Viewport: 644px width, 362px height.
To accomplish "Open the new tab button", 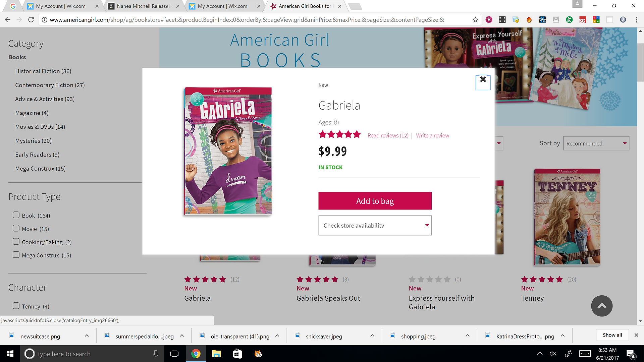I will (x=355, y=6).
